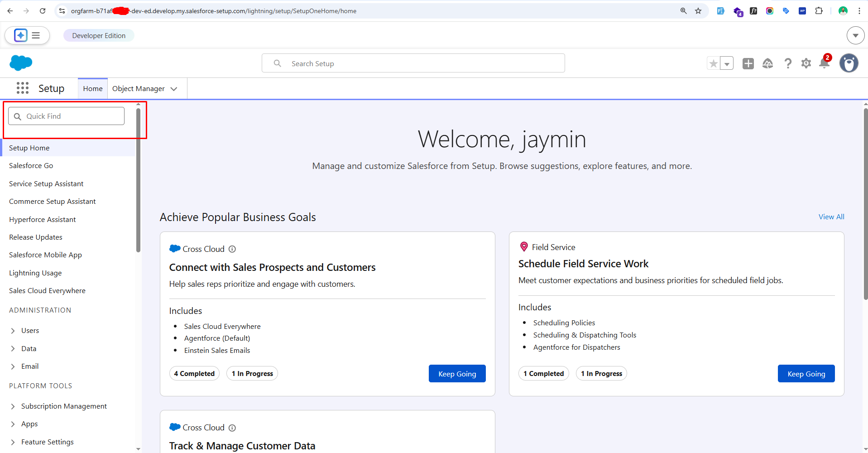Screen dimensions: 868x453
Task: Click the Help question mark icon
Action: pyautogui.click(x=788, y=63)
